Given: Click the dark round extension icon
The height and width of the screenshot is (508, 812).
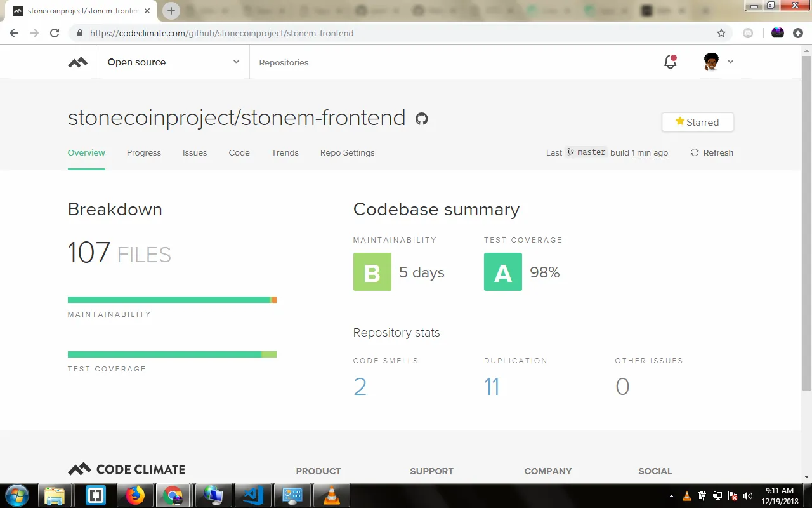Looking at the screenshot, I should point(778,33).
